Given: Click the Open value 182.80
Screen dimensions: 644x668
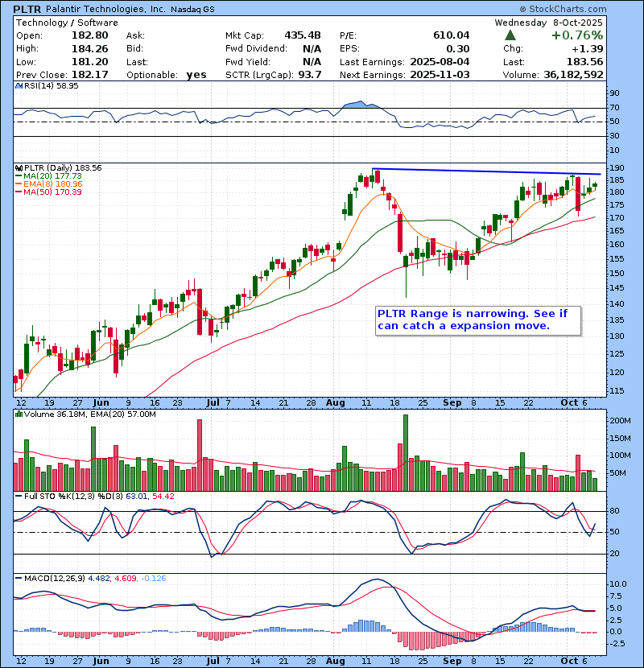Looking at the screenshot, I should tap(90, 35).
